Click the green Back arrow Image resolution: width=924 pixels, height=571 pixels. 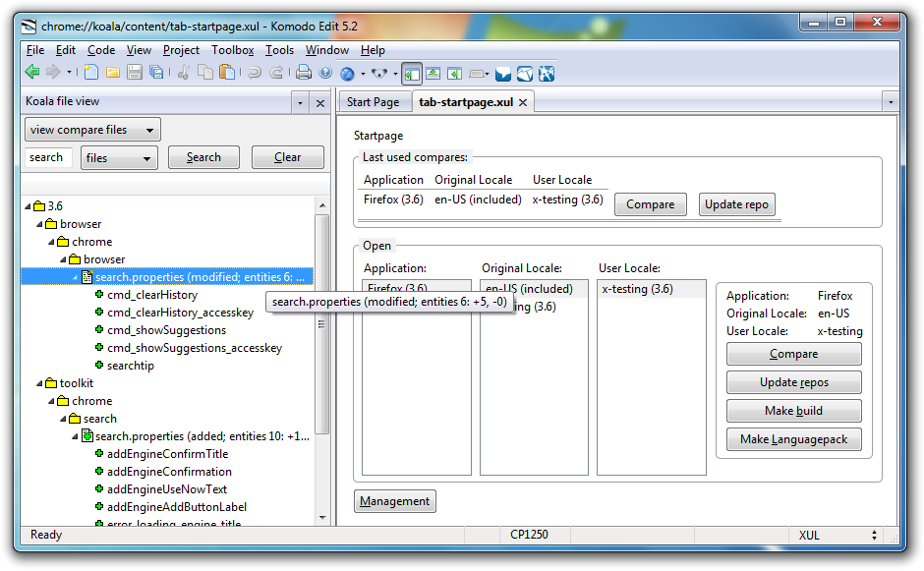[x=32, y=73]
